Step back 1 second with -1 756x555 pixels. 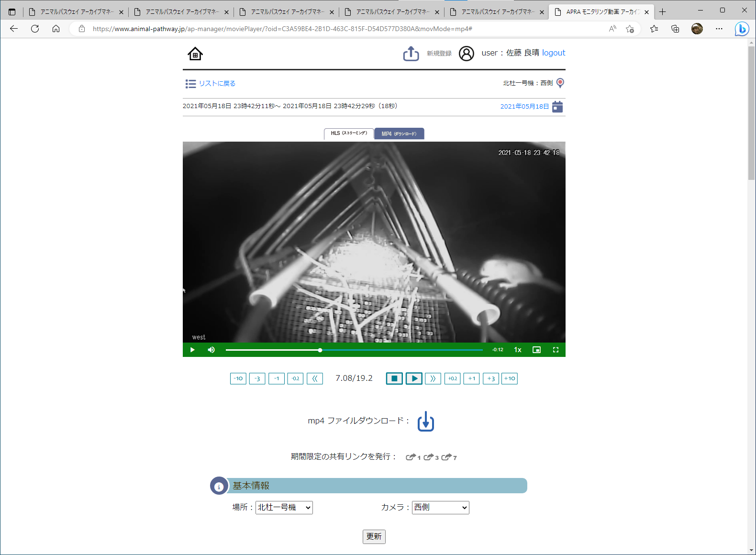[277, 378]
